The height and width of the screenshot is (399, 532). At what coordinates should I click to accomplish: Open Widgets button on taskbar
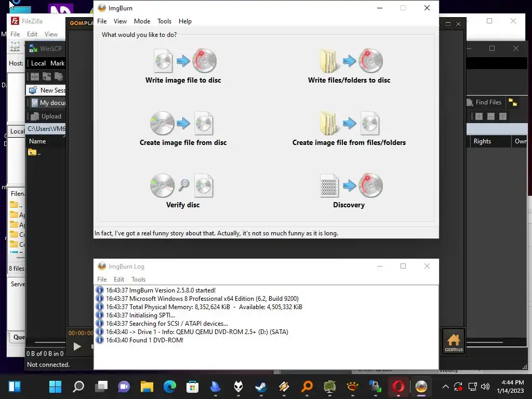15,386
